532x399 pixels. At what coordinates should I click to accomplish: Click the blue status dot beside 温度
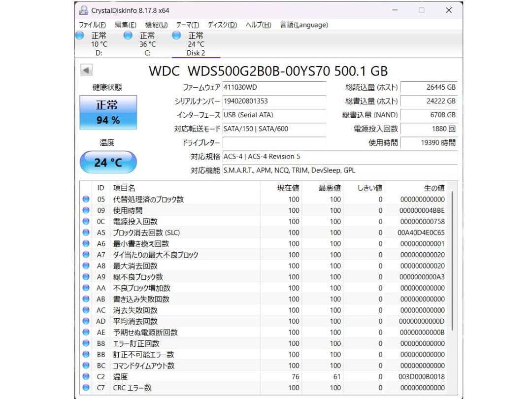pos(86,376)
